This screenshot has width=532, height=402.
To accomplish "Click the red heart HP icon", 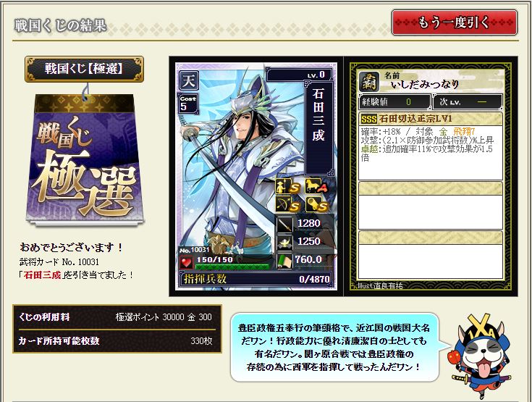I will (186, 262).
